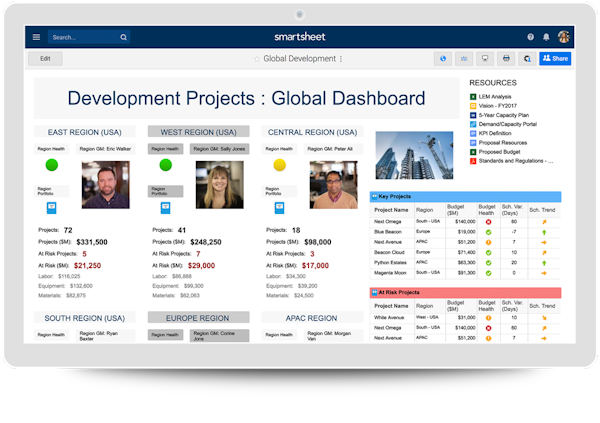Image resolution: width=600 pixels, height=423 pixels.
Task: Click the help question mark icon
Action: 531,37
